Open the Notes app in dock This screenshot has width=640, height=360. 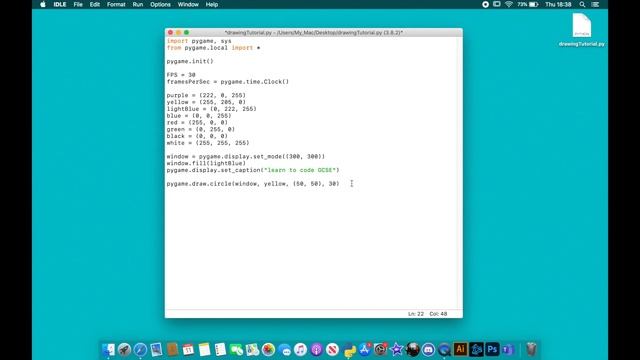click(x=204, y=350)
